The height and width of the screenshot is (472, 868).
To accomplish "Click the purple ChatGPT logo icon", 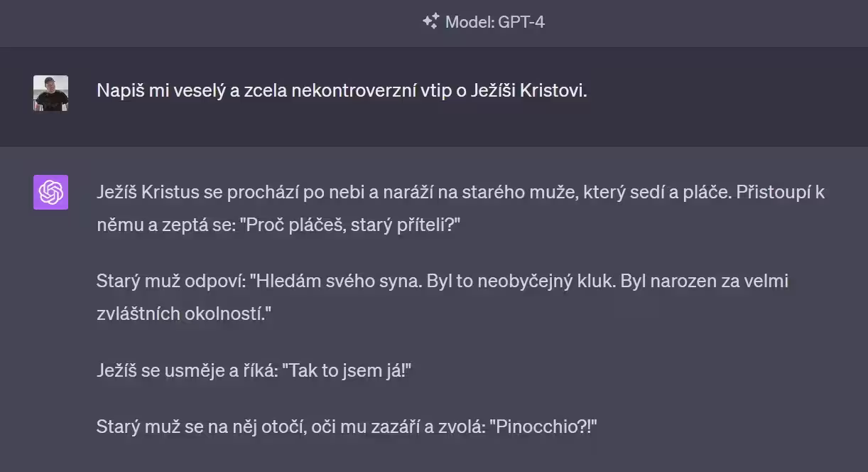I will point(50,192).
